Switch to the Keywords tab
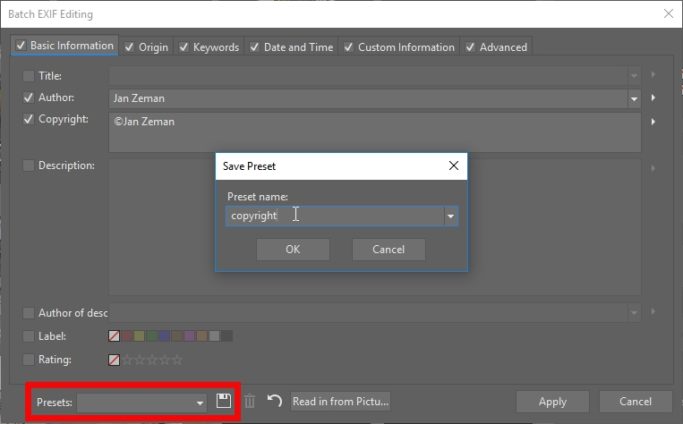 pyautogui.click(x=210, y=47)
